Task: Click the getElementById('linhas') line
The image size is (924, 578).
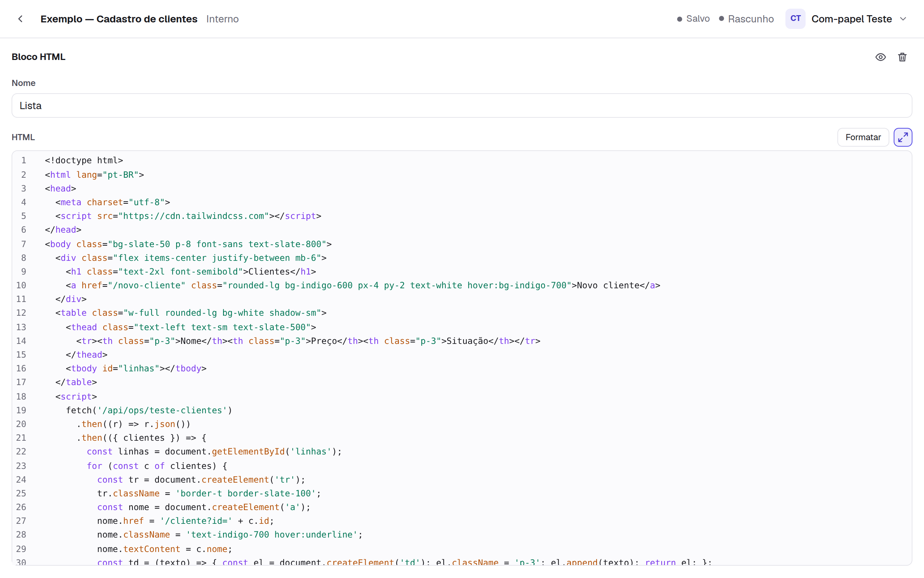Action: (214, 452)
